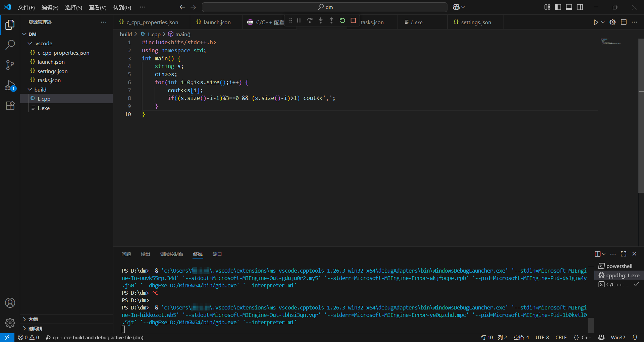The image size is (644, 342).
Task: Open the Accounts menu icon
Action: (x=10, y=303)
